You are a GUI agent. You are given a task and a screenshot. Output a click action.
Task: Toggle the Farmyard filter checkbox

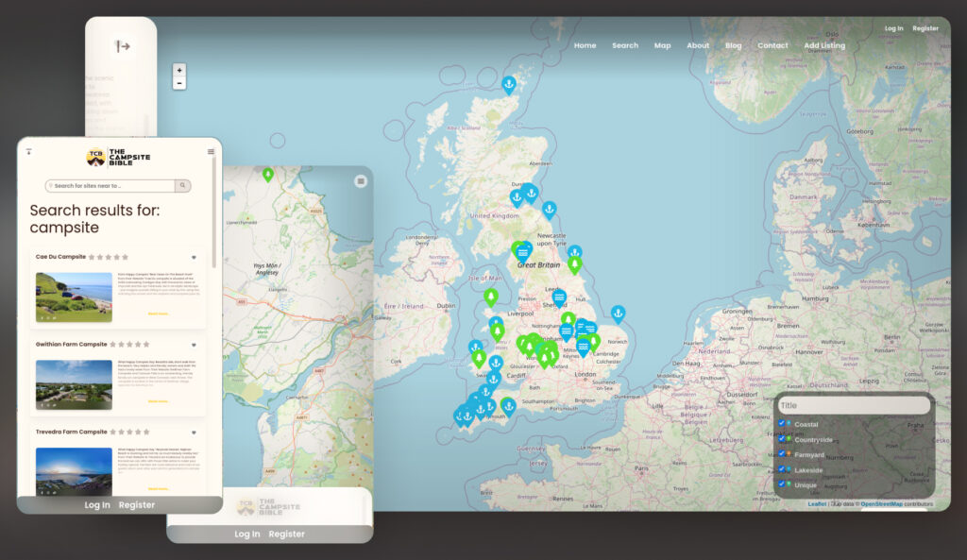click(x=781, y=454)
